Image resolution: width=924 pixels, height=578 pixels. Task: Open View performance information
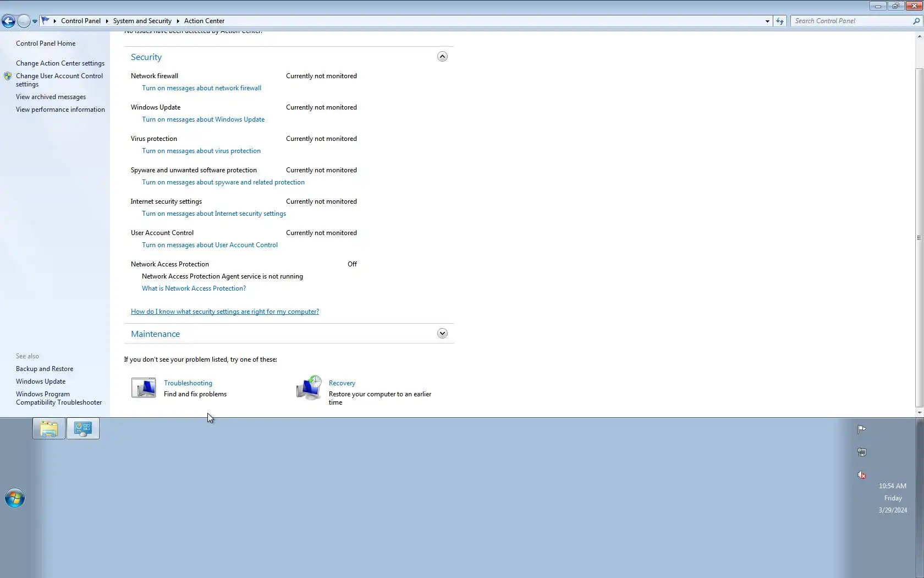click(61, 110)
